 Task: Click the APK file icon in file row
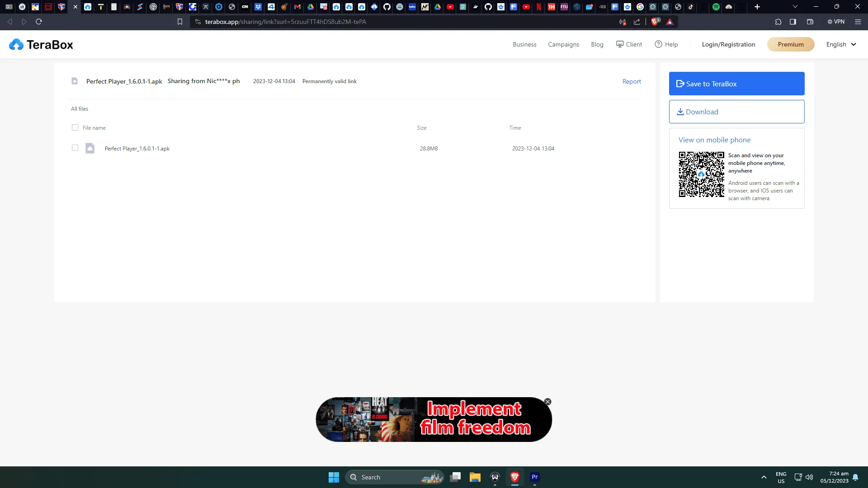pos(90,148)
